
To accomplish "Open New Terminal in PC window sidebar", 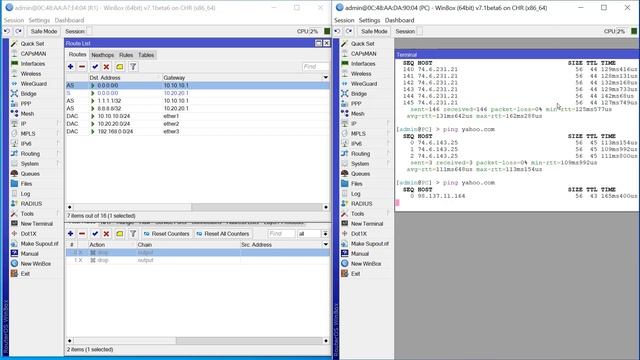I will pos(367,224).
